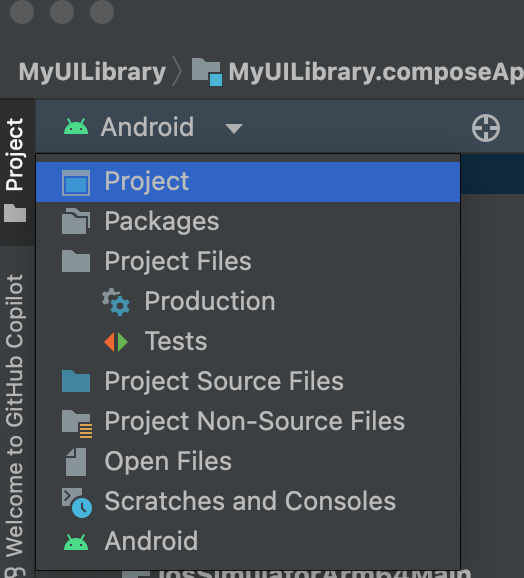Viewport: 524px width, 578px height.
Task: Click the green Android robot icon in list
Action: pyautogui.click(x=76, y=542)
